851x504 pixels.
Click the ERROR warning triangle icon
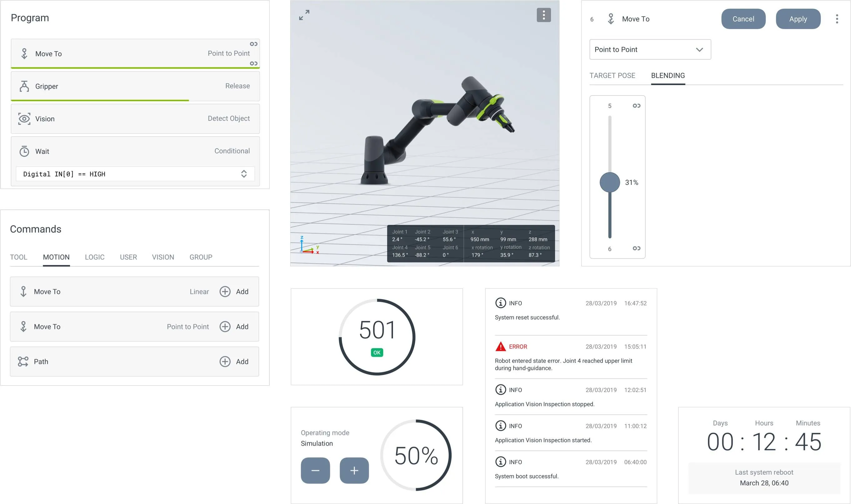coord(500,346)
